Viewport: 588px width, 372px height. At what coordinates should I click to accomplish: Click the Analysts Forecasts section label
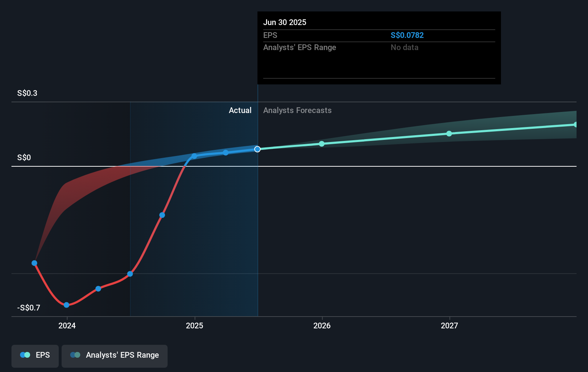click(x=297, y=111)
